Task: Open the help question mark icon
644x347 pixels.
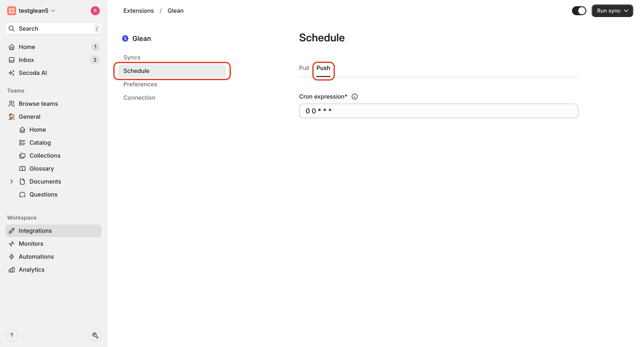Action: pyautogui.click(x=11, y=335)
